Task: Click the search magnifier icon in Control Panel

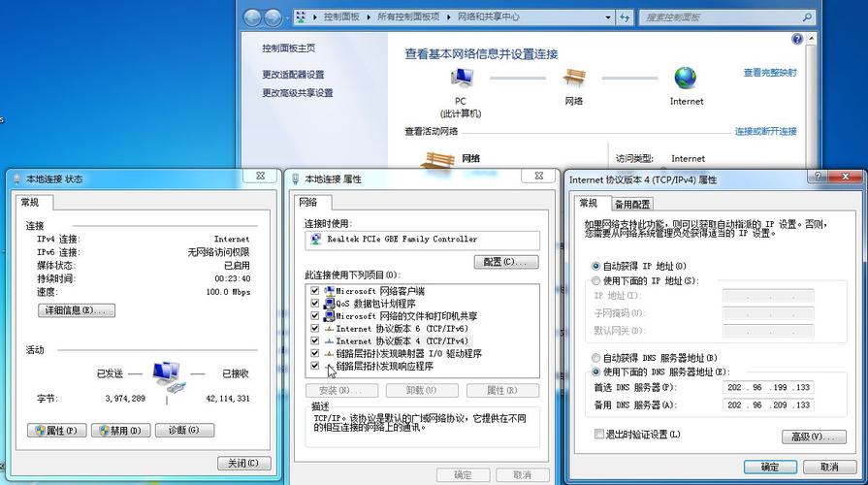Action: click(x=805, y=16)
